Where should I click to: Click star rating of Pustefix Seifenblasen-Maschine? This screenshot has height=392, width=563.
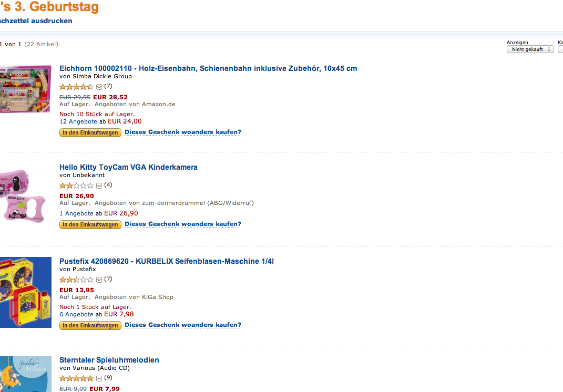coord(76,280)
